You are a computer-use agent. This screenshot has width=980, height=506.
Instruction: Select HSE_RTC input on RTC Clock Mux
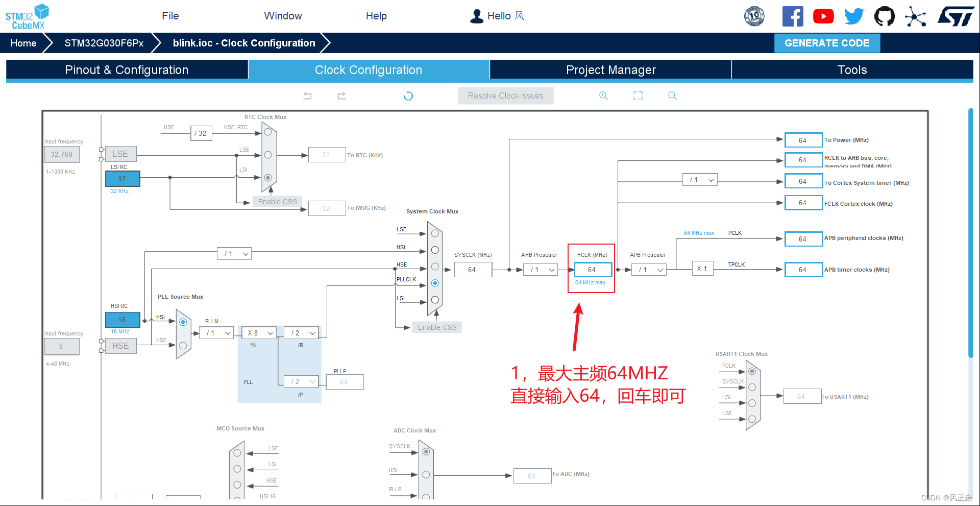[x=268, y=132]
